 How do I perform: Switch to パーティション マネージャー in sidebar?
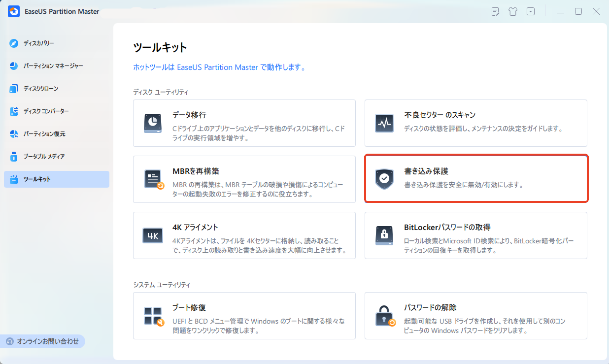[x=53, y=66]
